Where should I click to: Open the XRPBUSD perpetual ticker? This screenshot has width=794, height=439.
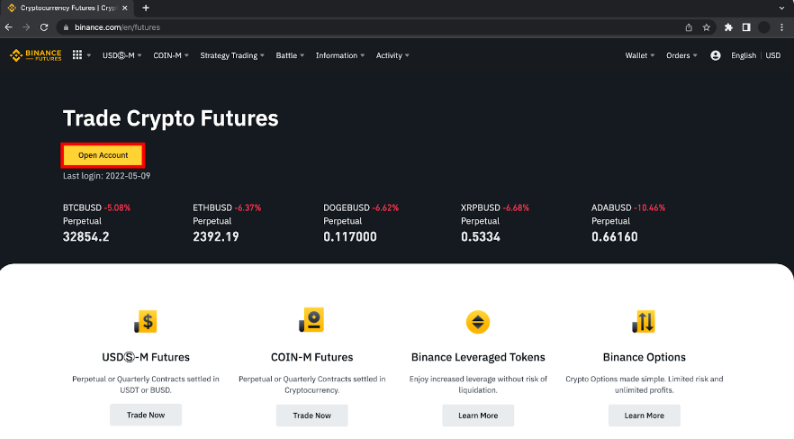pyautogui.click(x=495, y=222)
